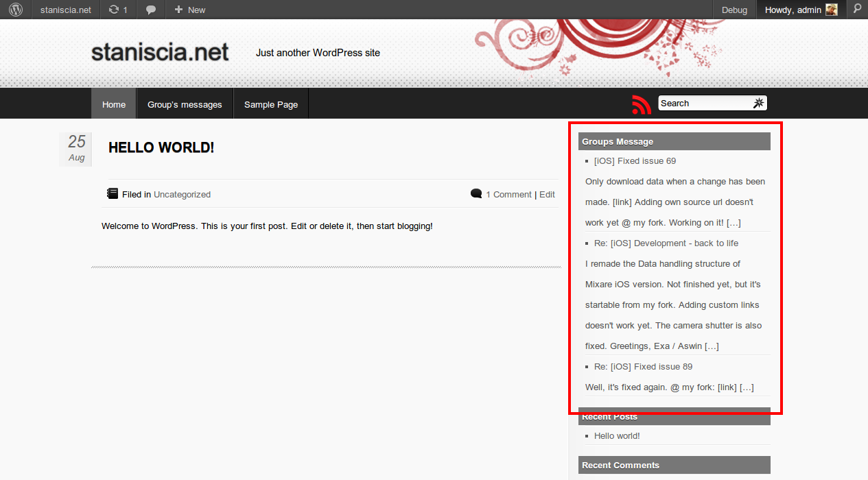This screenshot has width=868, height=480.
Task: Click the comment bubble beside 1 Comment
Action: (476, 194)
